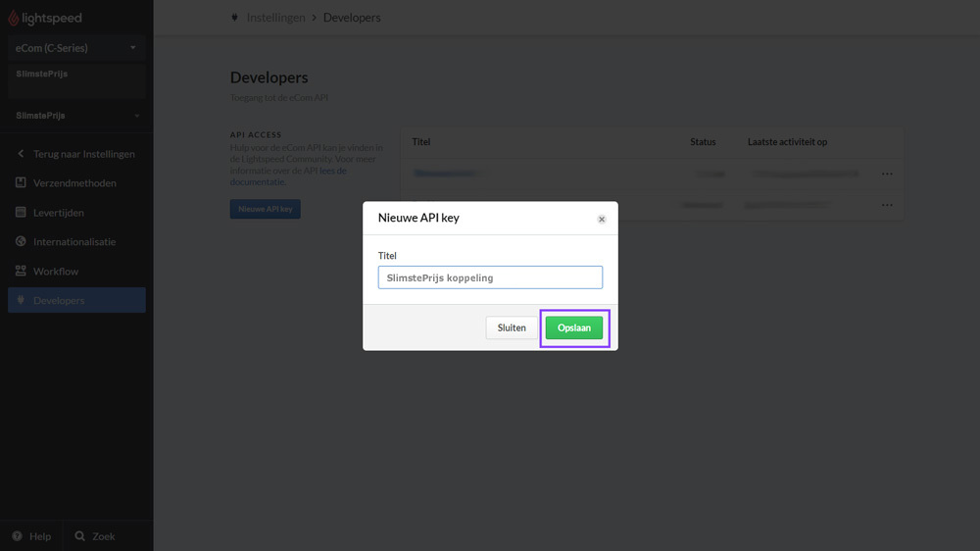Click the green Opslaan button
Viewport: 980px width, 551px height.
[574, 327]
